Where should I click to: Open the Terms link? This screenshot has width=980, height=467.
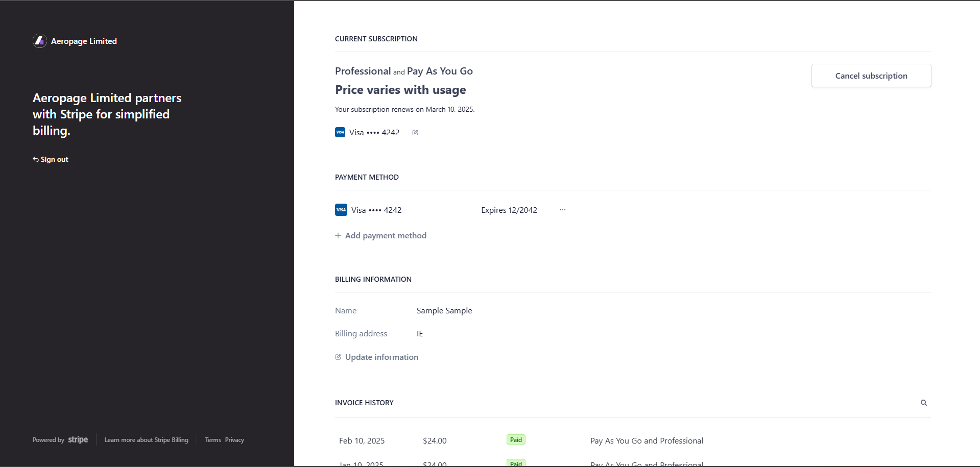tap(213, 440)
